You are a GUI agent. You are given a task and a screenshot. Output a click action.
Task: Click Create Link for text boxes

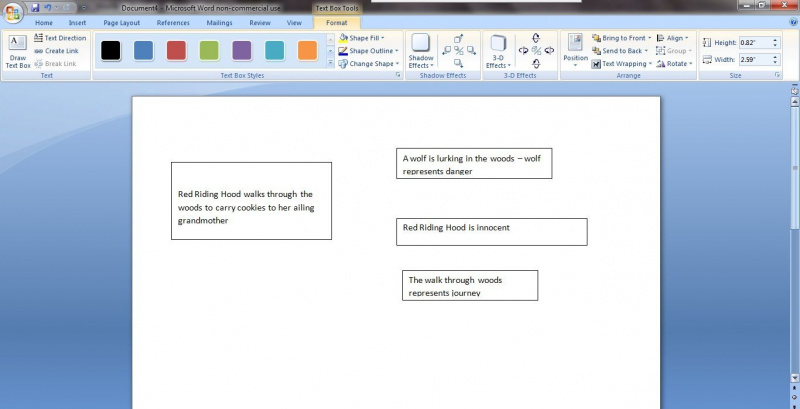click(x=57, y=51)
